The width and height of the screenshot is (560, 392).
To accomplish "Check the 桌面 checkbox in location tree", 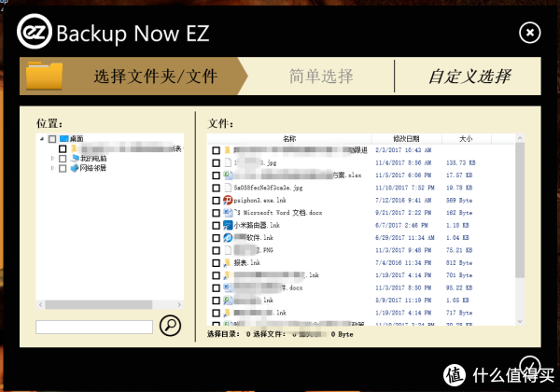I will 52,139.
